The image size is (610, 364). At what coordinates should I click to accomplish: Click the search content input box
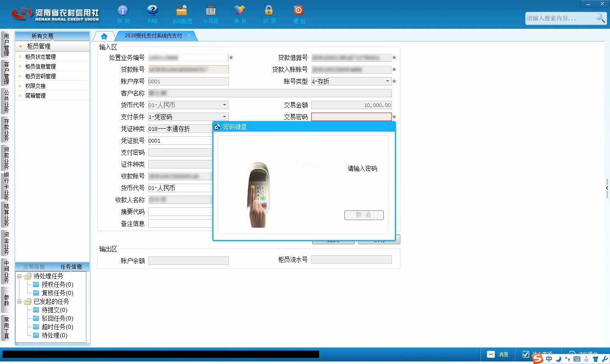click(560, 18)
